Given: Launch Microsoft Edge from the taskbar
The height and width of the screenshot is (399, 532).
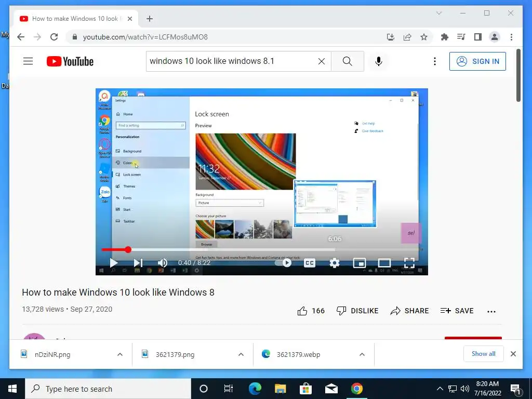Looking at the screenshot, I should click(x=255, y=389).
